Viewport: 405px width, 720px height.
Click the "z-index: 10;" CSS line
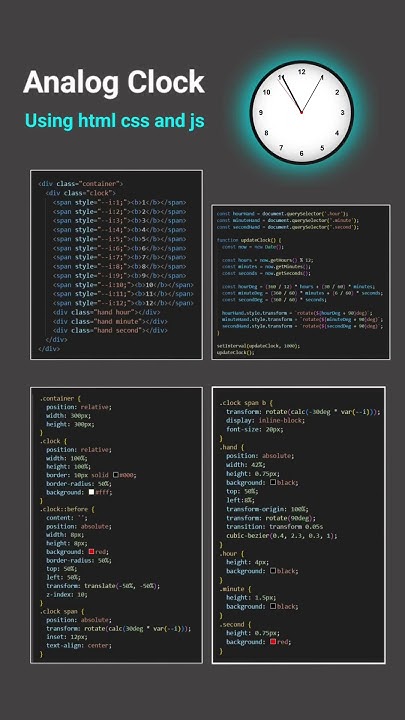(x=67, y=594)
